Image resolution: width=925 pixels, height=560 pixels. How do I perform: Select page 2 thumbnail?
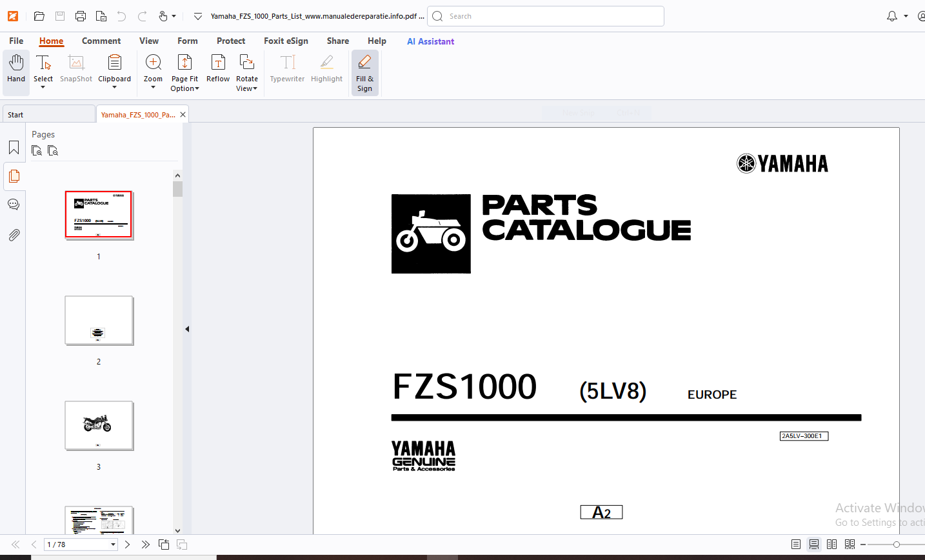99,321
